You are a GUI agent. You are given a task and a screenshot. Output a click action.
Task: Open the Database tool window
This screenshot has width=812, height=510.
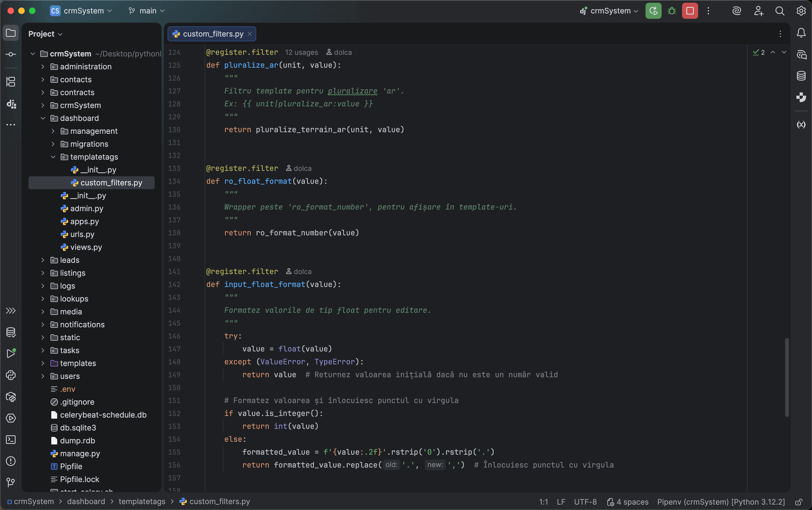coord(801,76)
